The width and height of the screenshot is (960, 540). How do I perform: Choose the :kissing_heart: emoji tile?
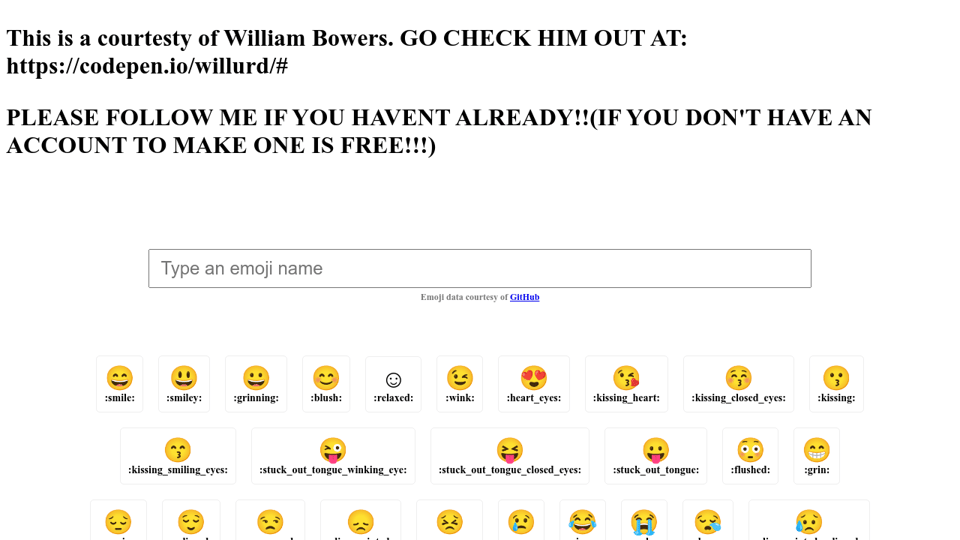coord(626,384)
